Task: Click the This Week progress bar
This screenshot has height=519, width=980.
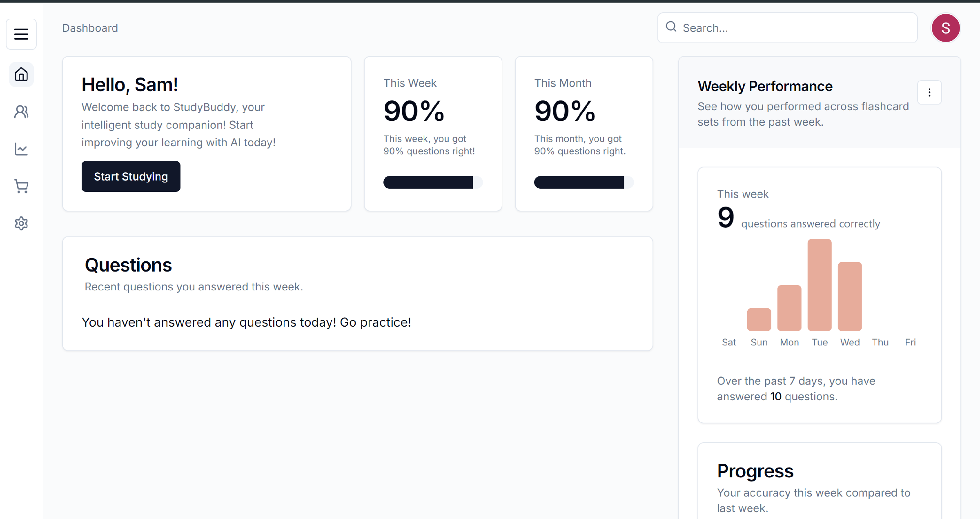Action: [433, 182]
